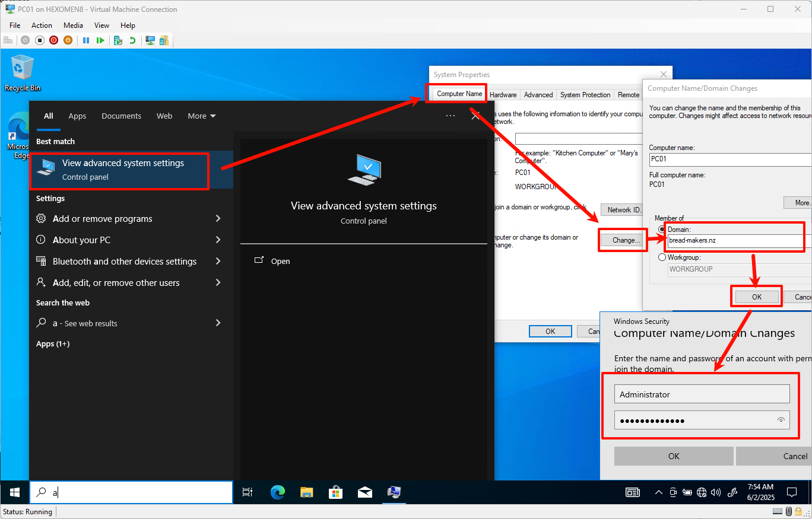812x519 pixels.
Task: Click the Windows Start button
Action: [x=15, y=492]
